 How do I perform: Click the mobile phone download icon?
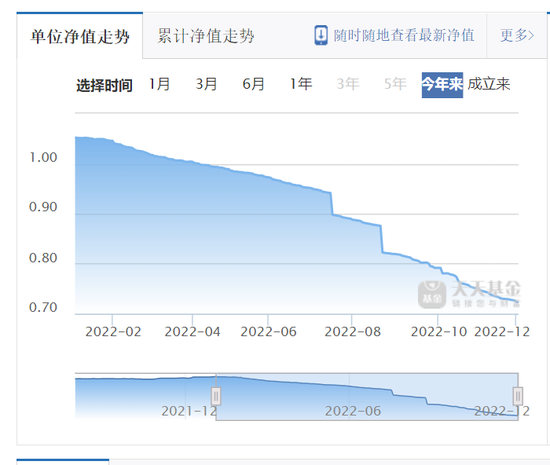[321, 35]
